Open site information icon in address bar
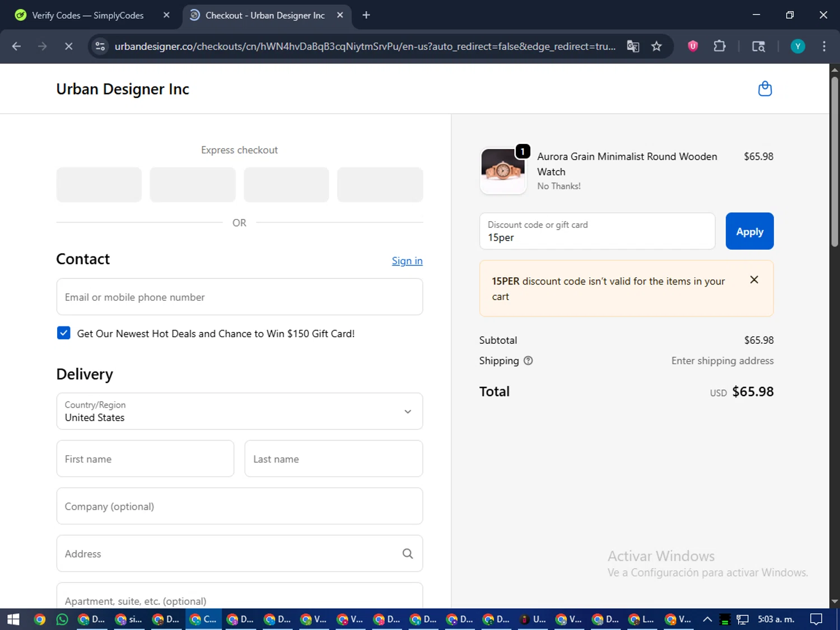 [x=100, y=46]
